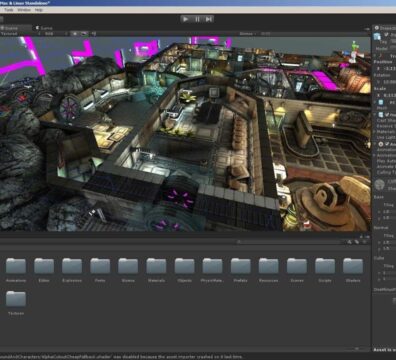Click the Mesh Renderer component icon

pyautogui.click(x=381, y=114)
